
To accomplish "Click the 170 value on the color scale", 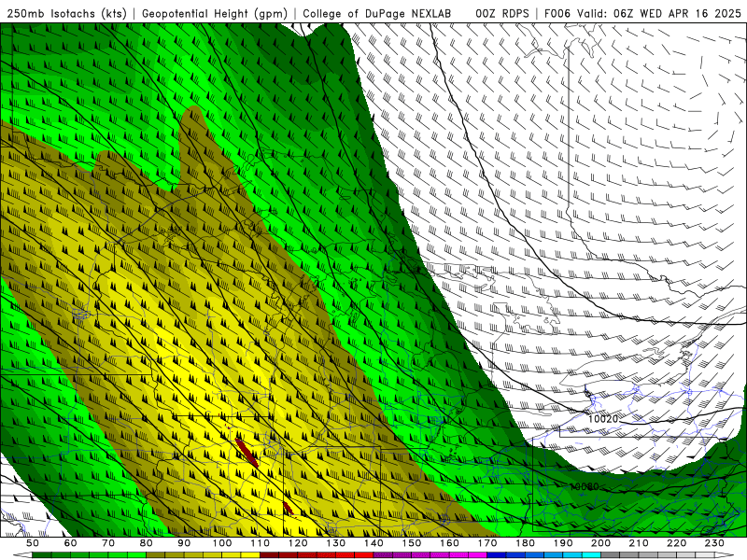I will pos(487,543).
